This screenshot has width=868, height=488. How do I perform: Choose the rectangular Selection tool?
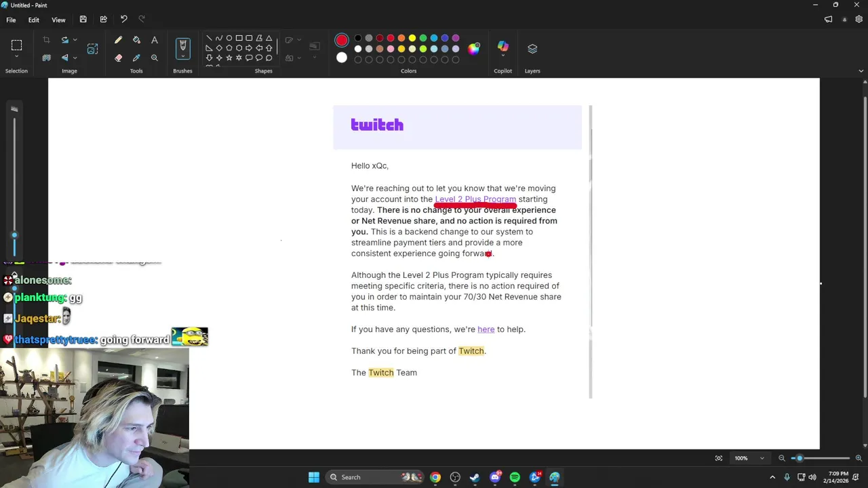point(16,45)
